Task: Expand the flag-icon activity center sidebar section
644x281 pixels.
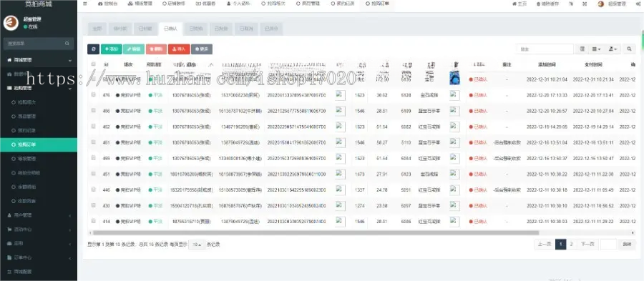Action: [39, 229]
